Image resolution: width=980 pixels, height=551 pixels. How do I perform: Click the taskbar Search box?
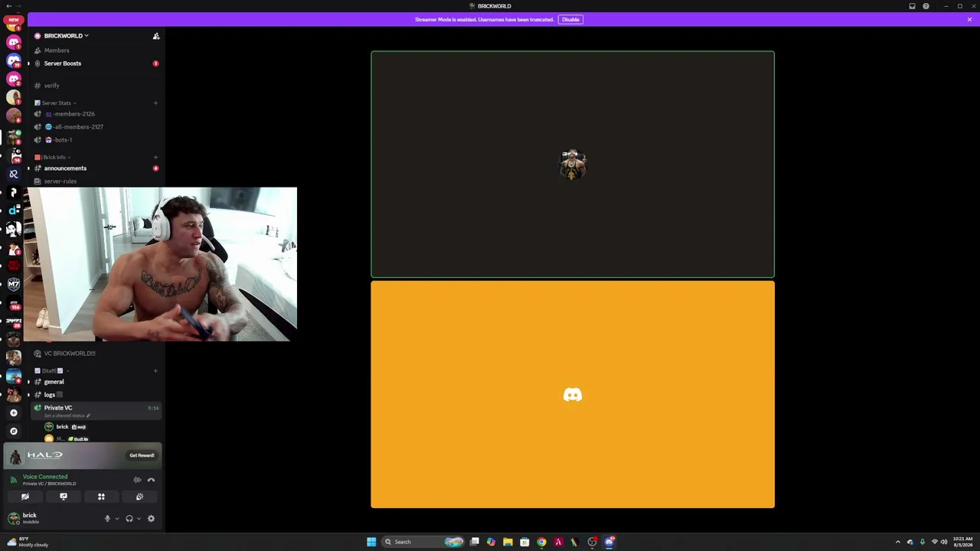423,542
